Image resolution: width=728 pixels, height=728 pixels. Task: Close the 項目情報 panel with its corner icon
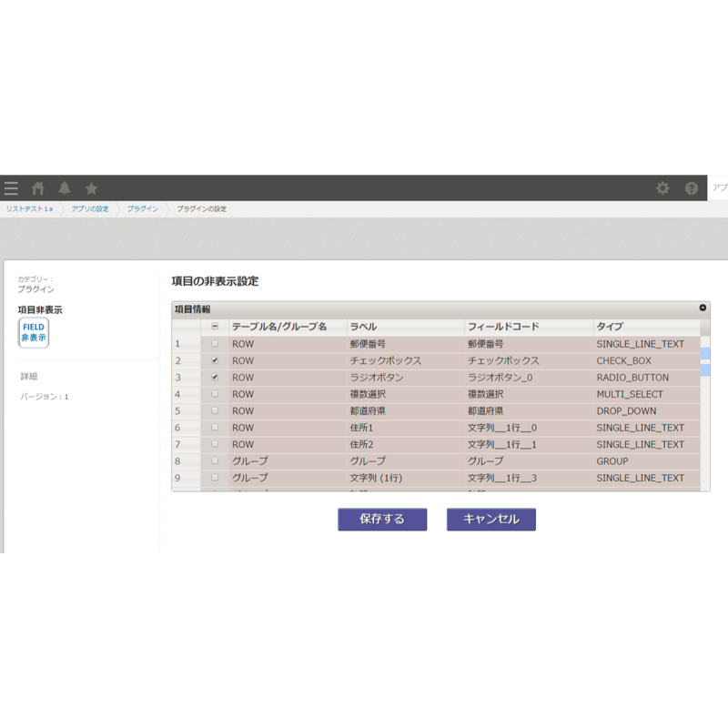coord(703,306)
